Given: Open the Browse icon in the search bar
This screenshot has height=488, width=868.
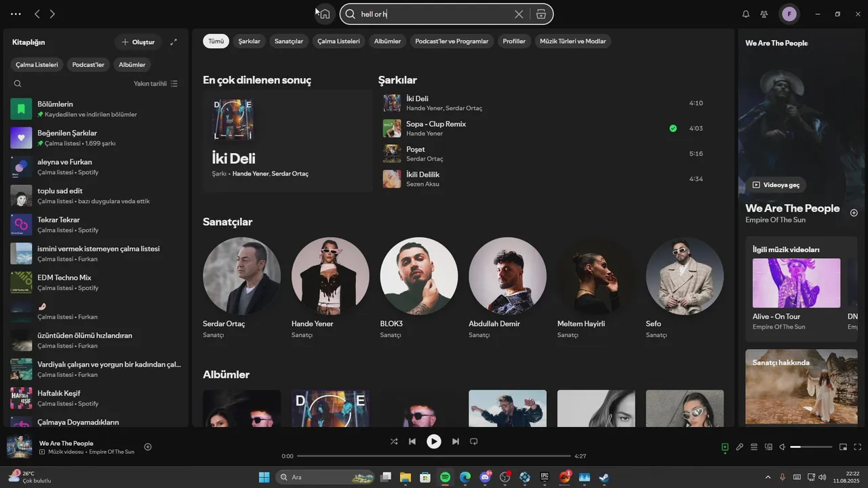Looking at the screenshot, I should [540, 14].
